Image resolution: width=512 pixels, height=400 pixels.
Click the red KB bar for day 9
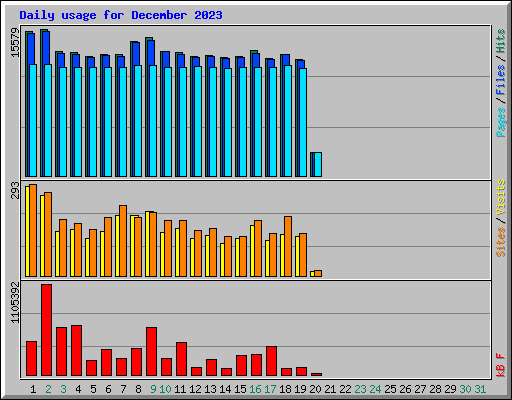(x=152, y=352)
